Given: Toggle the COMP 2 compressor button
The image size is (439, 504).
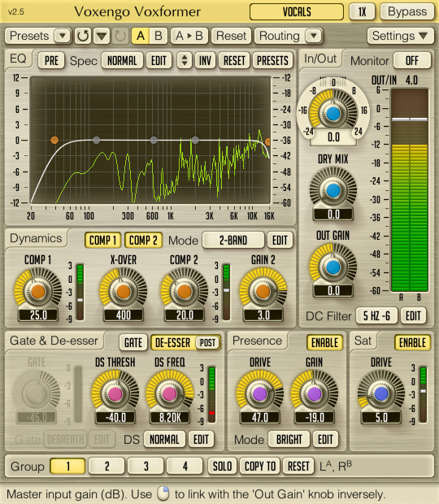Looking at the screenshot, I should [x=143, y=240].
